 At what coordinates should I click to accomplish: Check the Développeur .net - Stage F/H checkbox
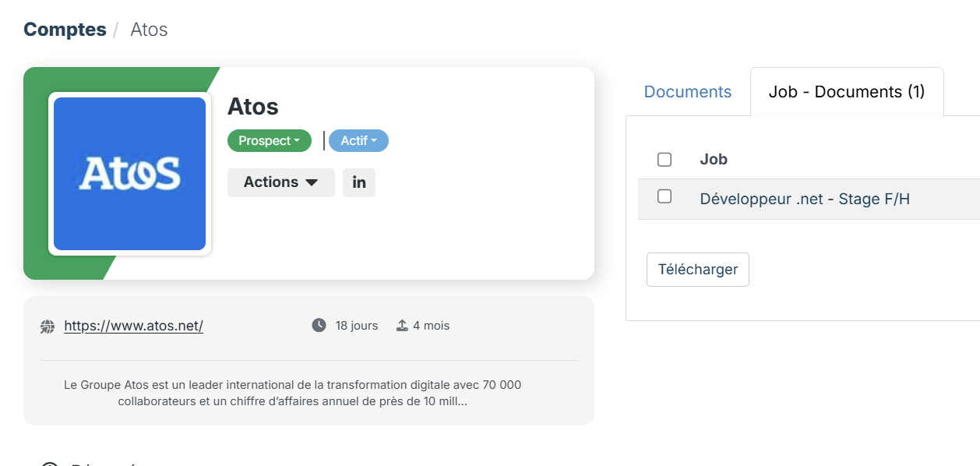pyautogui.click(x=664, y=196)
